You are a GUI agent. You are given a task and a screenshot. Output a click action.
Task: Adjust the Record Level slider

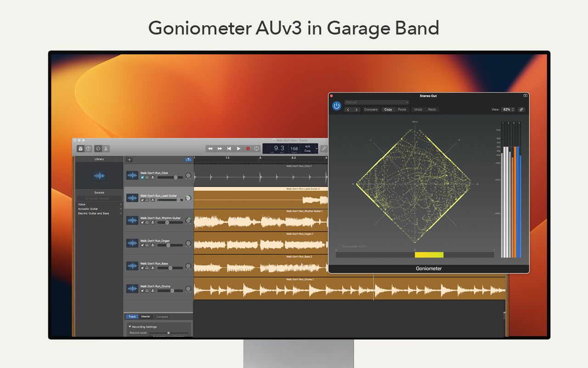pos(168,333)
